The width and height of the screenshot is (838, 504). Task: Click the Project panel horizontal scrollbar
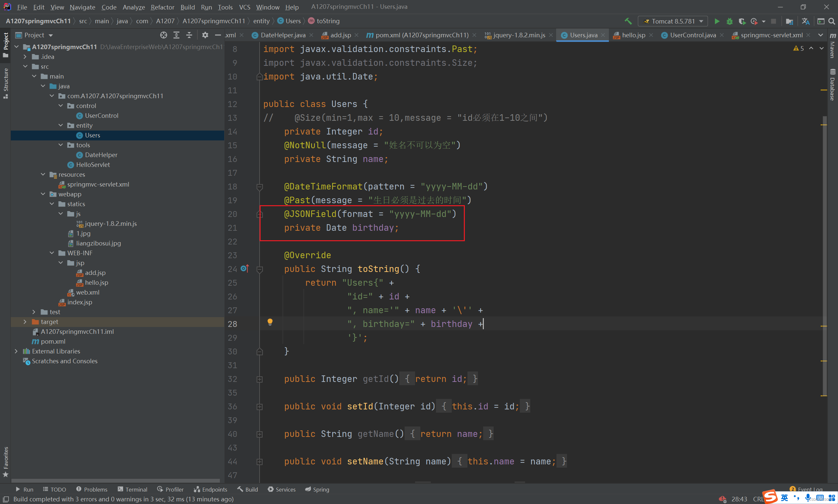pos(116,480)
